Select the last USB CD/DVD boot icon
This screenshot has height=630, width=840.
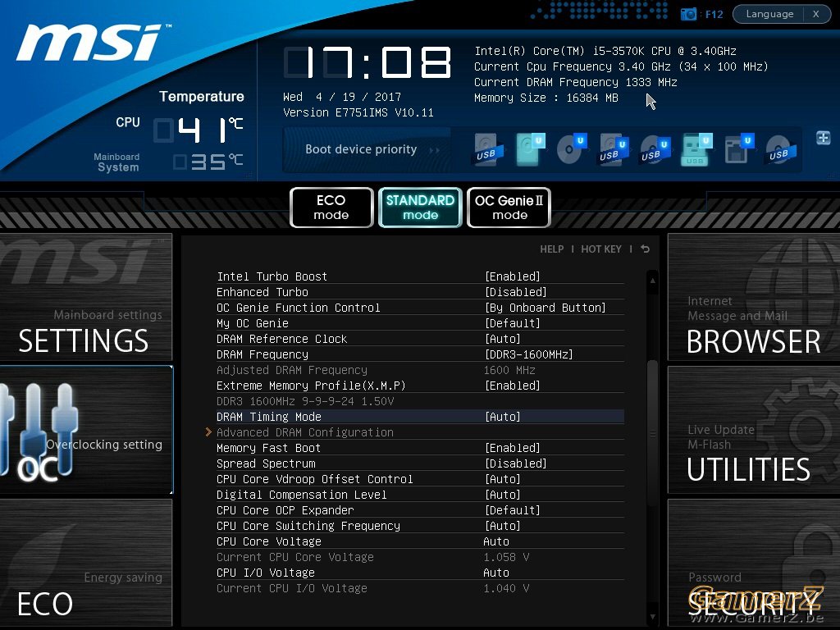click(781, 150)
